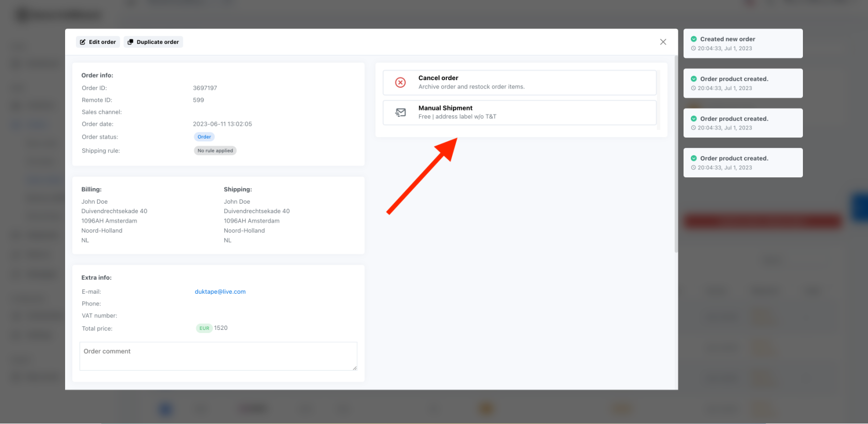Screen dimensions: 868x424
Task: Click the EUR currency badge
Action: pyautogui.click(x=204, y=328)
